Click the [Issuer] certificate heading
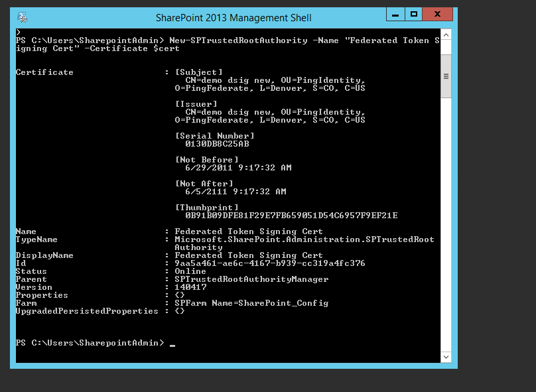This screenshot has width=536, height=392. 196,104
